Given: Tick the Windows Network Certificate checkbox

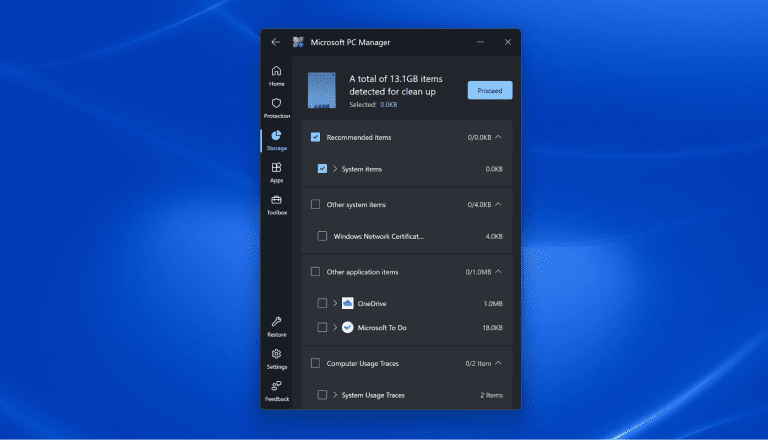Looking at the screenshot, I should (x=322, y=236).
